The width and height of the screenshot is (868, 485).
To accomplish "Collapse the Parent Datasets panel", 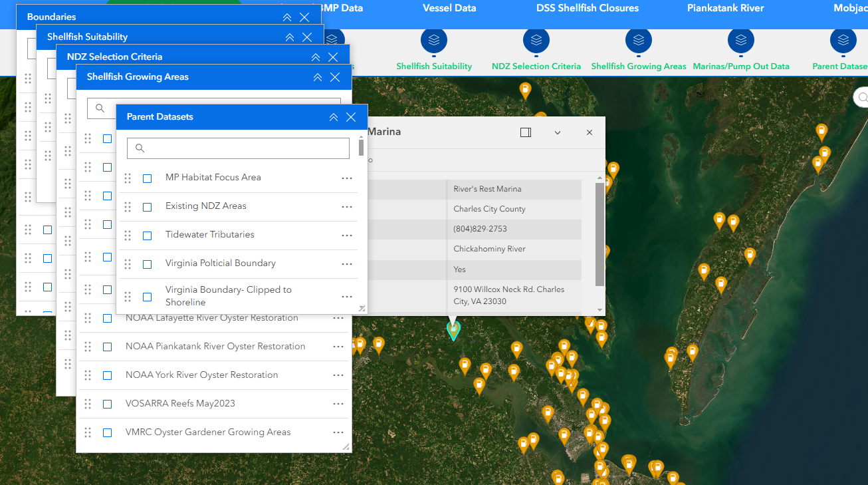I will point(333,117).
